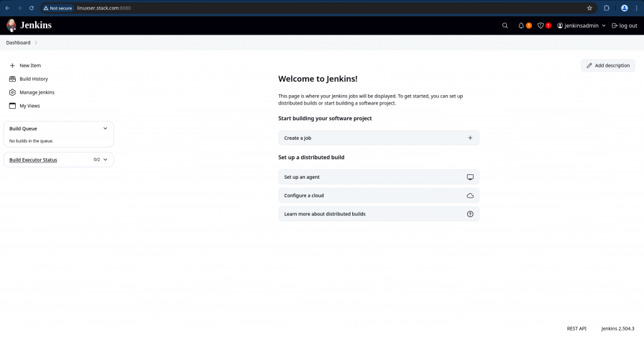Click the 0/2 executor count
The height and width of the screenshot is (338, 644).
tap(96, 159)
